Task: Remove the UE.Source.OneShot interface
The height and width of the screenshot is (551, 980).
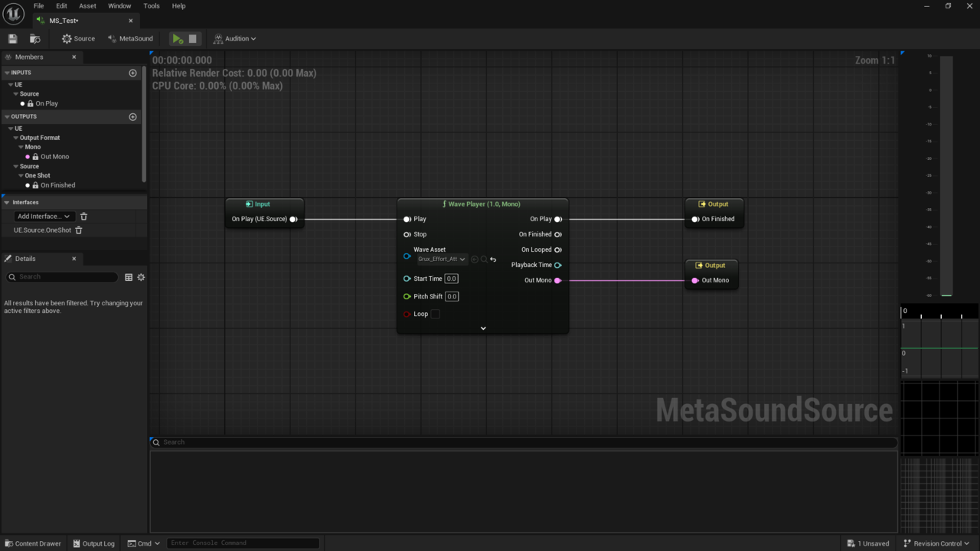Action: pyautogui.click(x=79, y=230)
